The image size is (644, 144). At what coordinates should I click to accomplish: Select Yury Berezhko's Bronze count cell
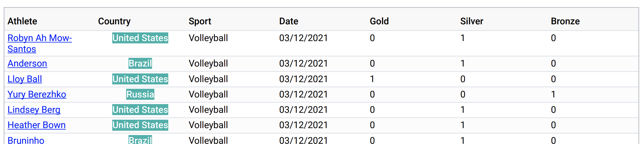point(553,94)
